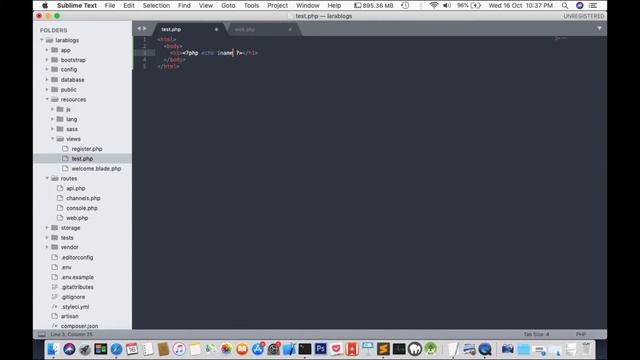640x360 pixels.
Task: Expand the public folder arrow
Action: click(47, 89)
